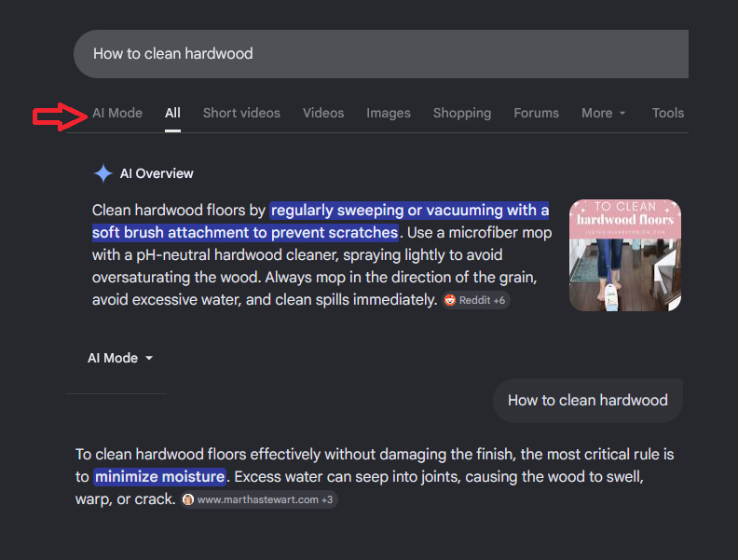Image resolution: width=738 pixels, height=560 pixels.
Task: Open the Tools options
Action: coord(668,113)
